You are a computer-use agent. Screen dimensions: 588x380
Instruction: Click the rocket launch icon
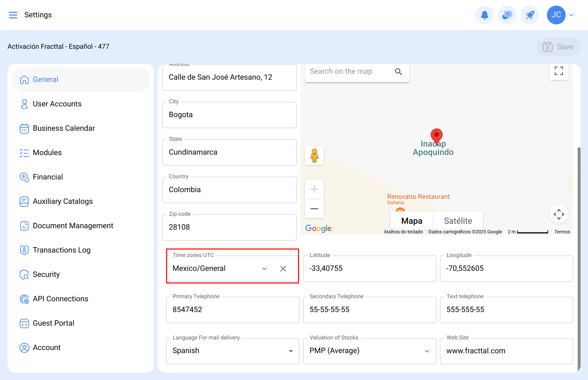[529, 15]
